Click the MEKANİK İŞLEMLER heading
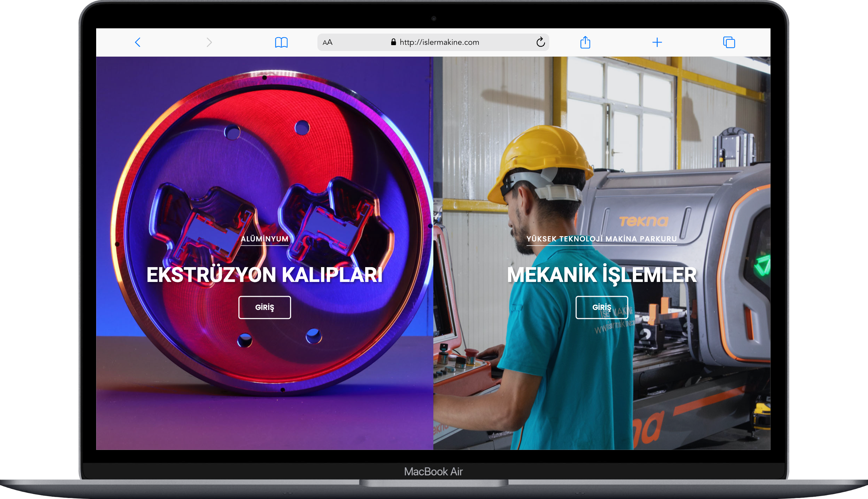Viewport: 868px width, 499px height. tap(602, 275)
